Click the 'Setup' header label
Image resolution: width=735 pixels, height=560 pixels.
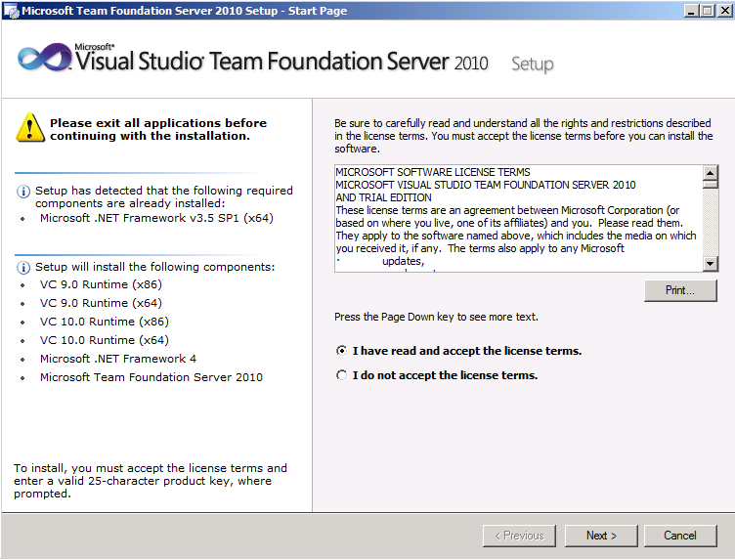click(x=532, y=65)
